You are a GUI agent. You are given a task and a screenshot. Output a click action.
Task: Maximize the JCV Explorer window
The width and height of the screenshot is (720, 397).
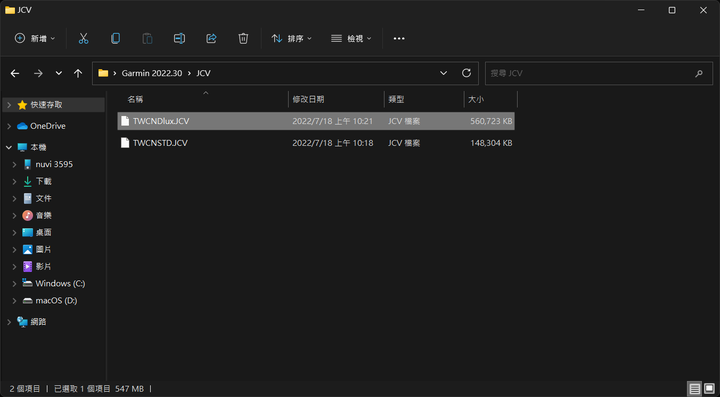(x=672, y=10)
